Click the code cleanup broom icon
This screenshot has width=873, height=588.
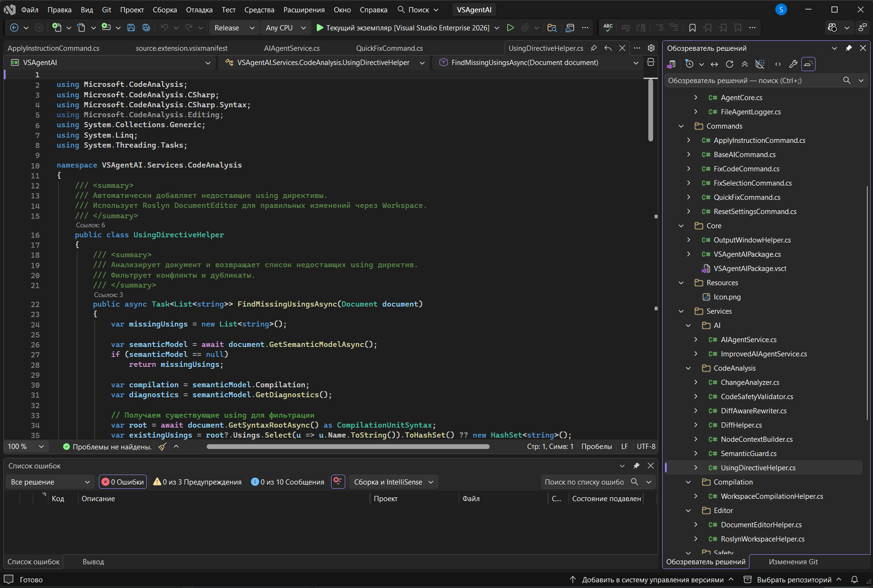pos(162,447)
